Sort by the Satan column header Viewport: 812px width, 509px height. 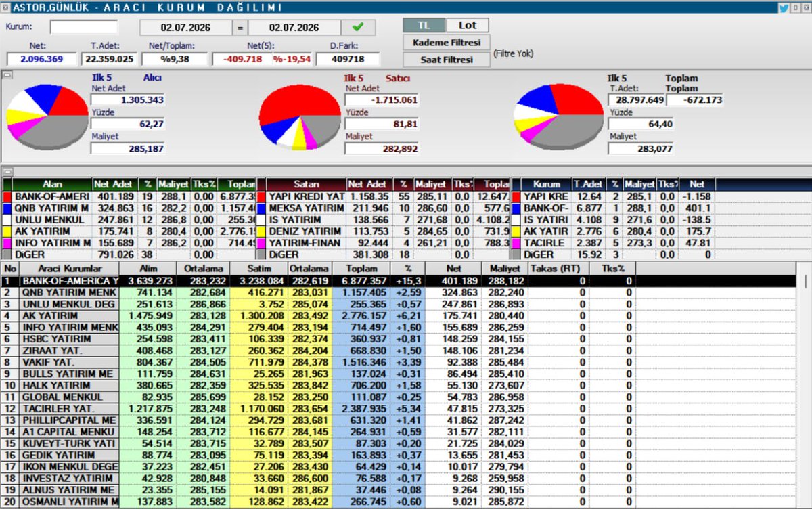[x=307, y=184]
